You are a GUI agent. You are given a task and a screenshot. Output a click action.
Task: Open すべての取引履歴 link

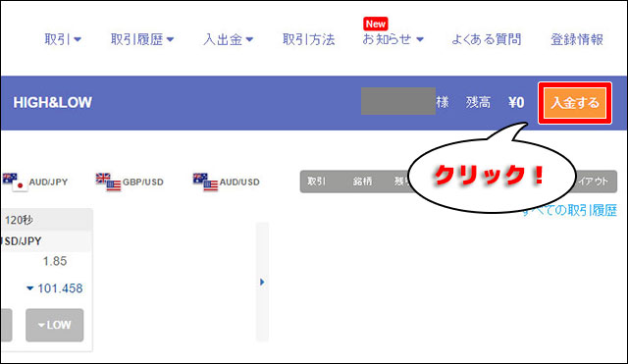(569, 210)
